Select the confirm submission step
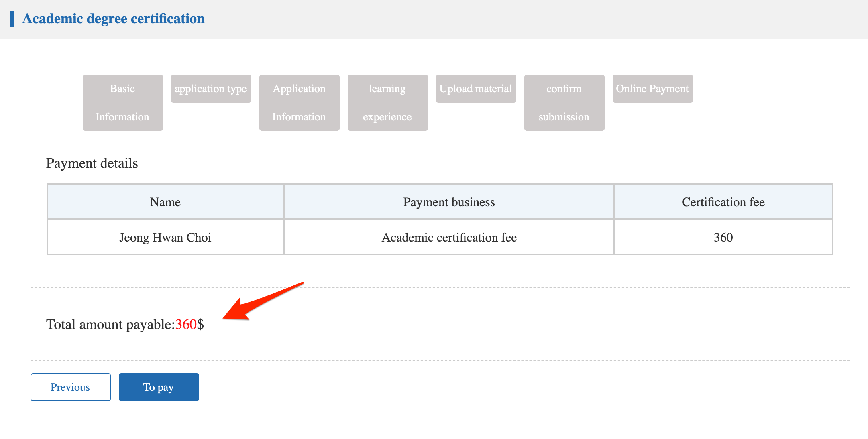868x439 pixels. [564, 103]
